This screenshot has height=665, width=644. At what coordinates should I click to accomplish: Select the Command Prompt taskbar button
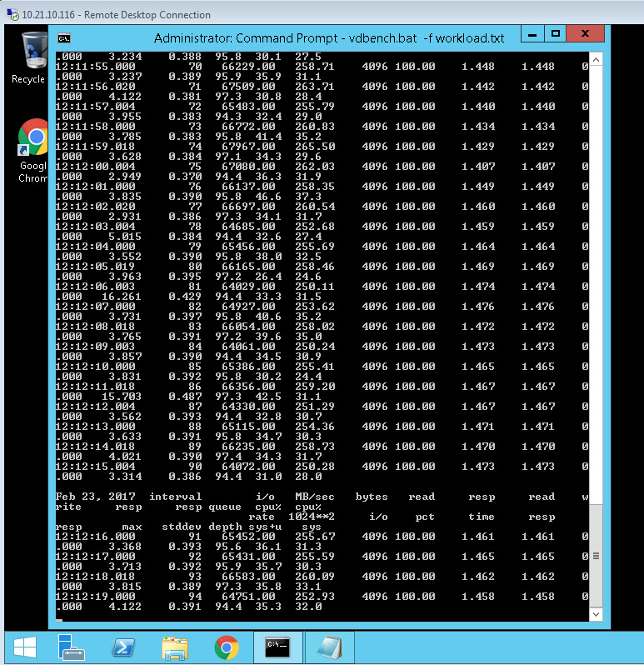point(278,647)
